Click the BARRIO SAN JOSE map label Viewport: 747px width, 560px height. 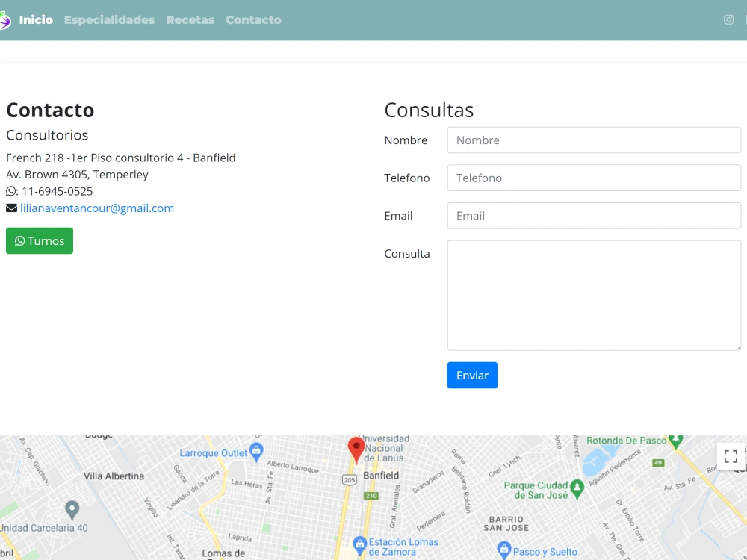click(506, 523)
